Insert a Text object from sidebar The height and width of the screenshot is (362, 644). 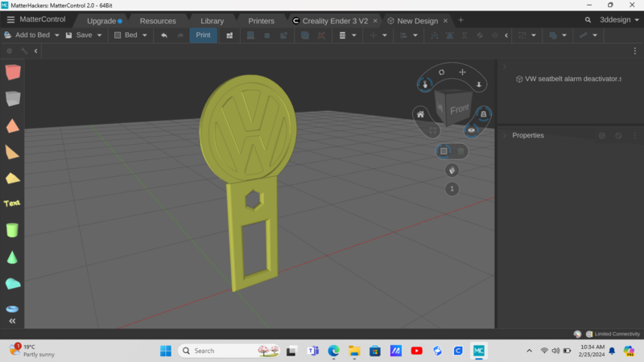pos(12,204)
